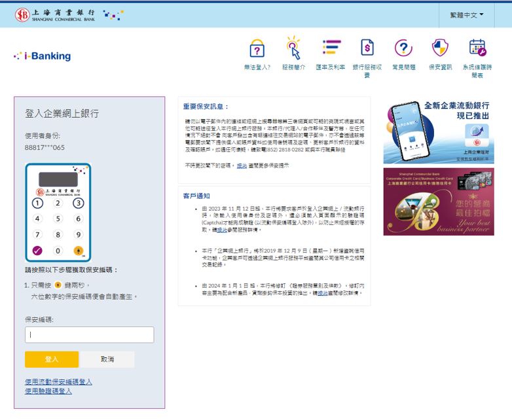The width and height of the screenshot is (512, 420).
Task: Click 使用流動保安編碼登入 link
Action: pyautogui.click(x=58, y=381)
